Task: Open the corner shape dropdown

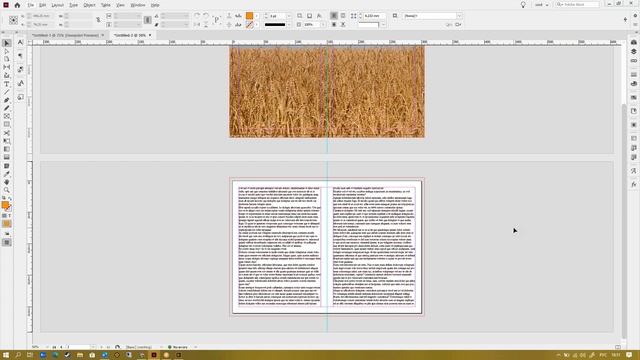Action: pyautogui.click(x=383, y=25)
